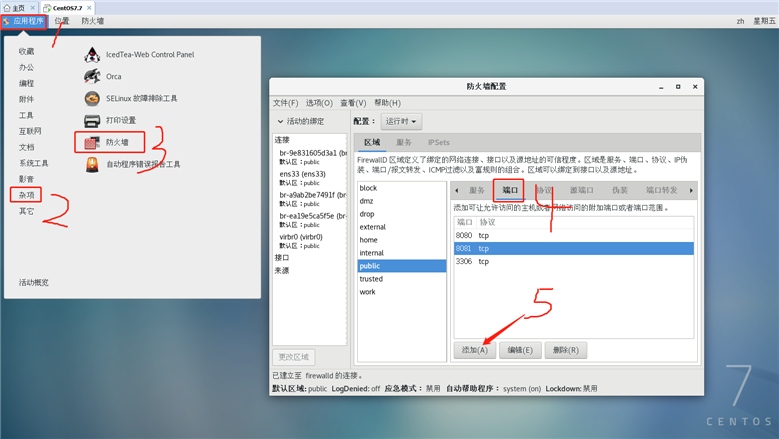779x439 pixels.
Task: Select port 8080 tcp row
Action: (x=573, y=235)
